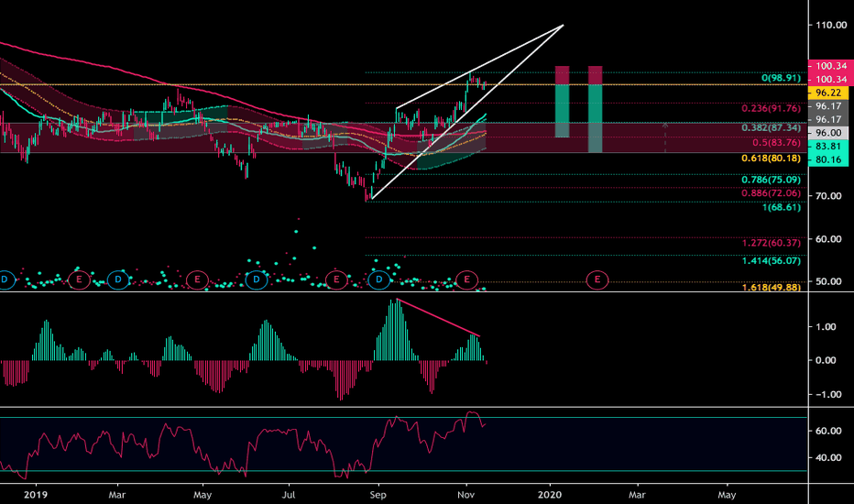Click the earnings E marker in February 2019
The width and height of the screenshot is (854, 504).
pyautogui.click(x=79, y=279)
